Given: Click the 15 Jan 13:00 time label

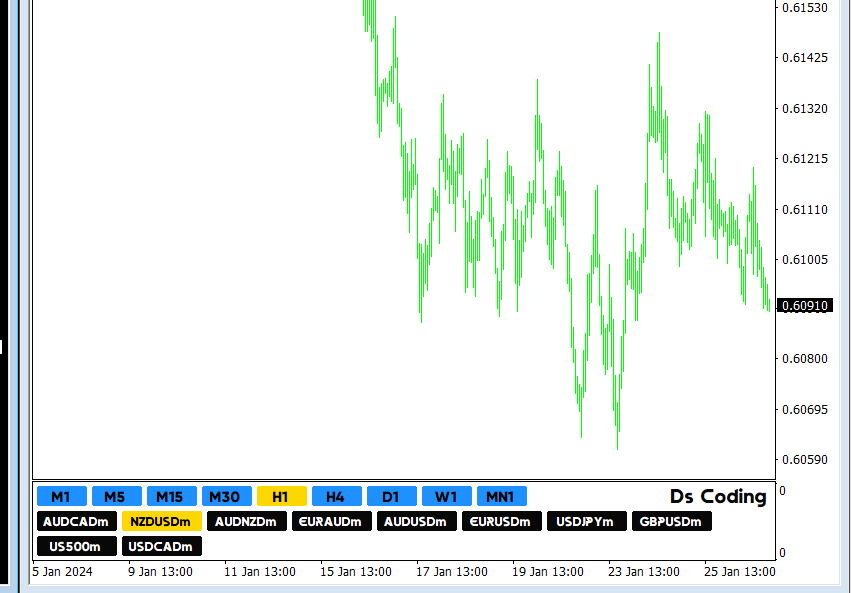Looking at the screenshot, I should coord(356,572).
